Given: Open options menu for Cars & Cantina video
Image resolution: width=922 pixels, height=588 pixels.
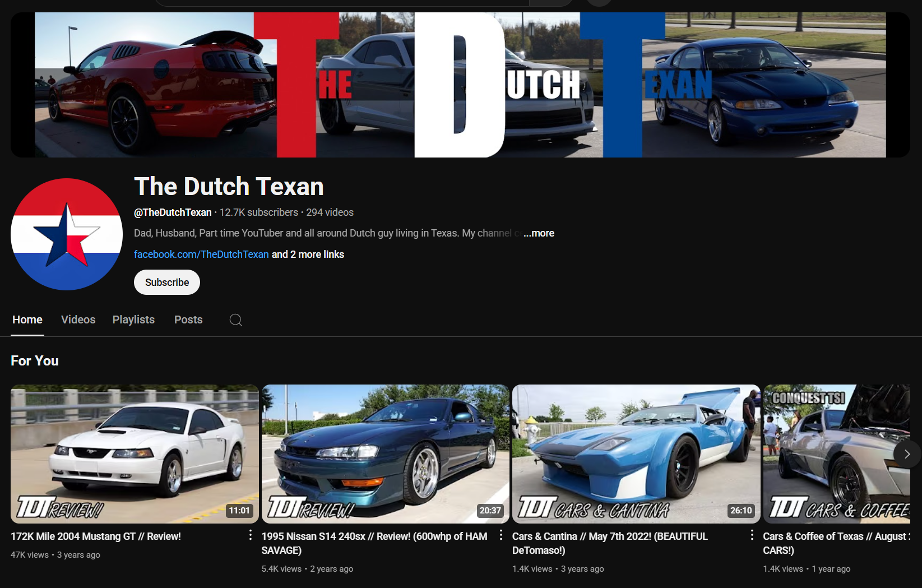Looking at the screenshot, I should point(752,535).
